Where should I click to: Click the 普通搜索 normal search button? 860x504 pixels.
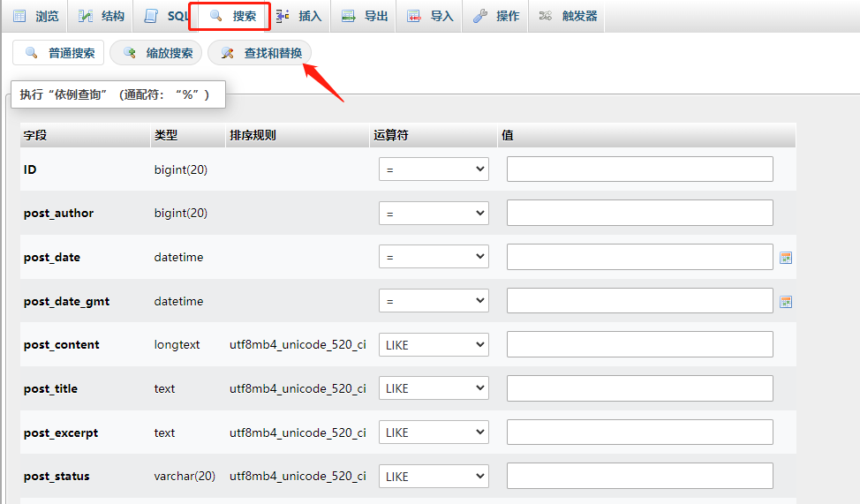pyautogui.click(x=59, y=53)
